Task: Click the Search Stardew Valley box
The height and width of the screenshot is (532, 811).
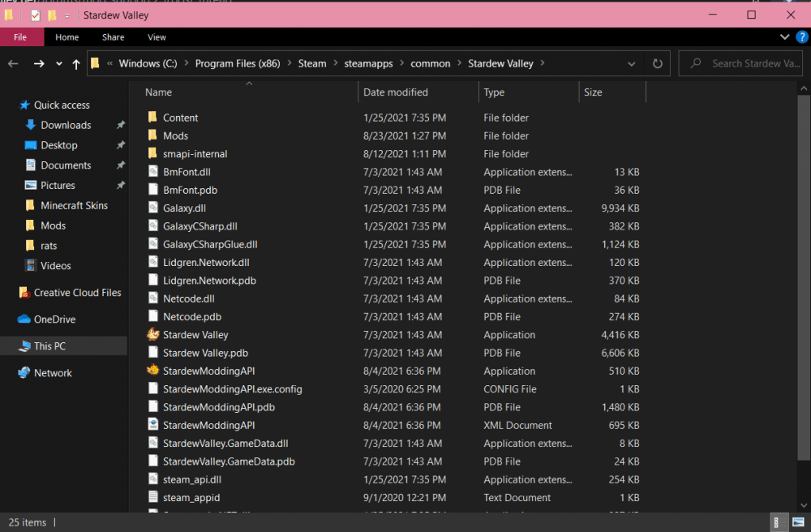Action: click(x=740, y=63)
